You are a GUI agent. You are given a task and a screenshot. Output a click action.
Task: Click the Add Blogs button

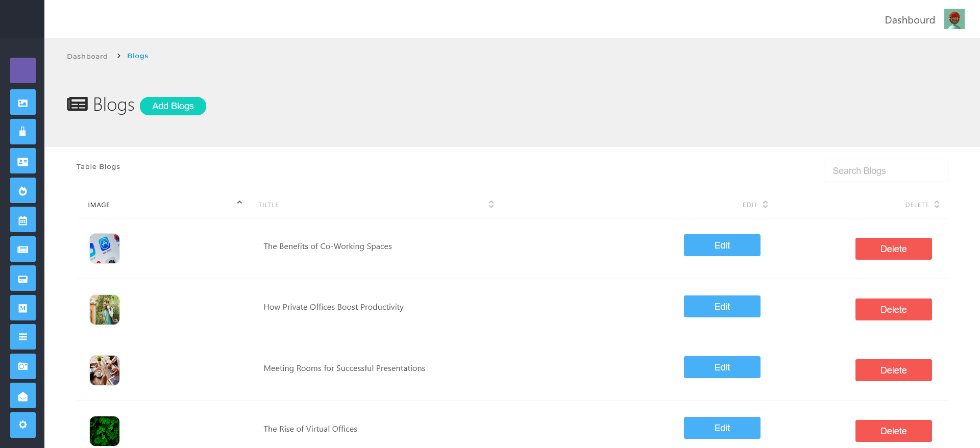[173, 106]
